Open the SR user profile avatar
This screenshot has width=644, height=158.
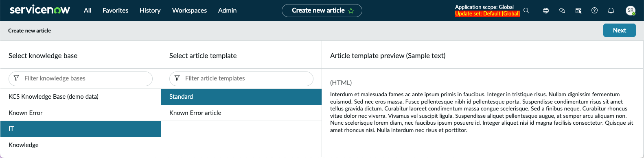click(x=631, y=11)
